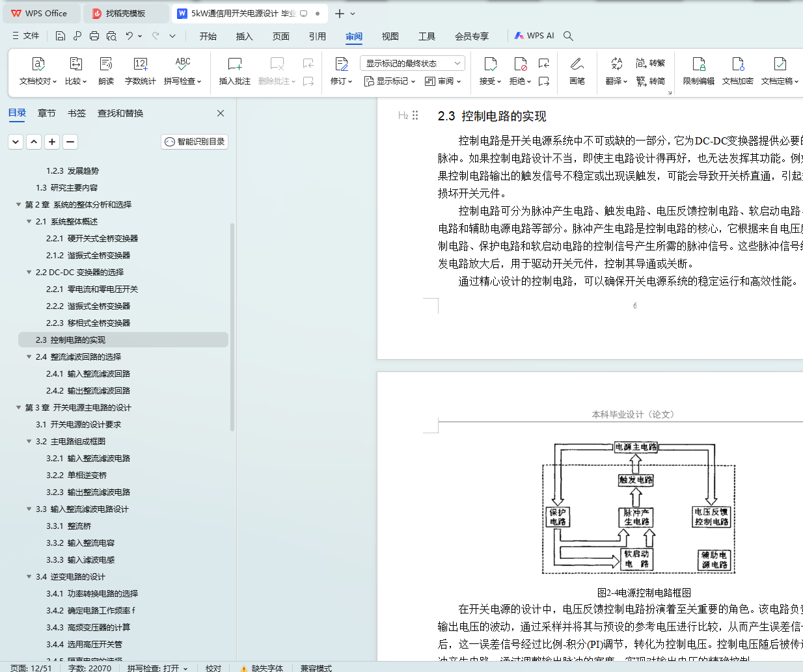Click the up chevron button in outline pane

pyautogui.click(x=34, y=141)
